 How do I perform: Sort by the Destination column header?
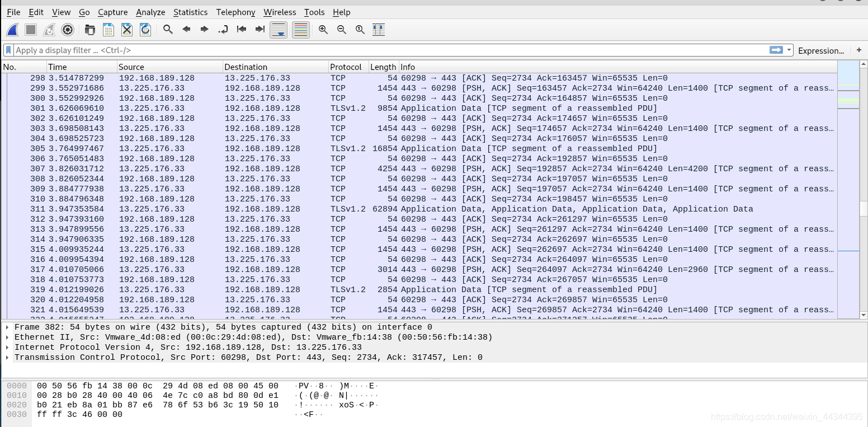pyautogui.click(x=276, y=67)
